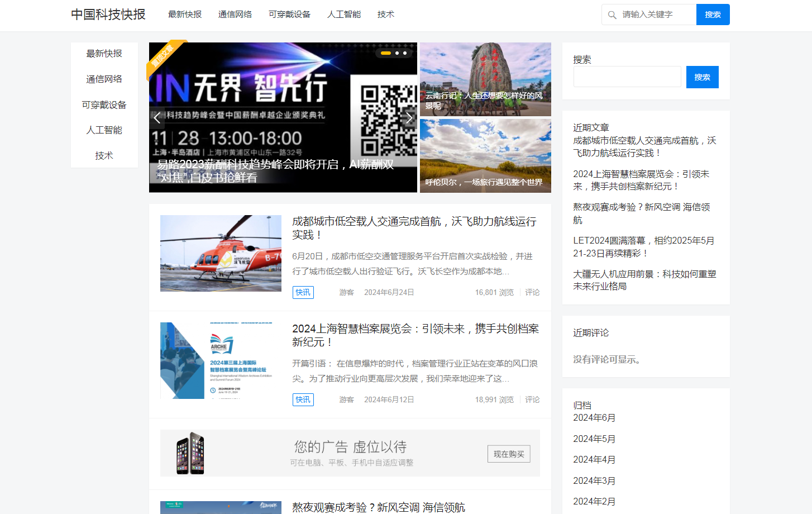This screenshot has width=812, height=514.
Task: Open recent post LET2024圆满落幕 in sidebar
Action: point(644,247)
